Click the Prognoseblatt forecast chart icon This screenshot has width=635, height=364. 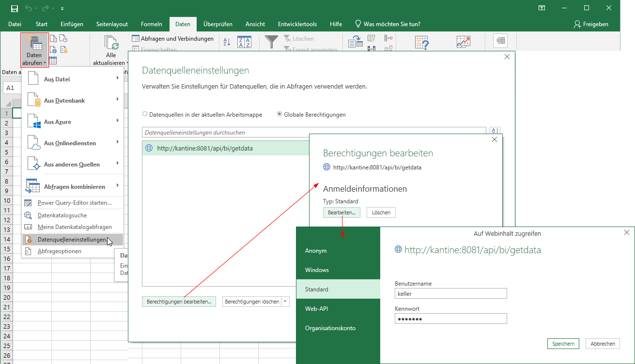[463, 42]
